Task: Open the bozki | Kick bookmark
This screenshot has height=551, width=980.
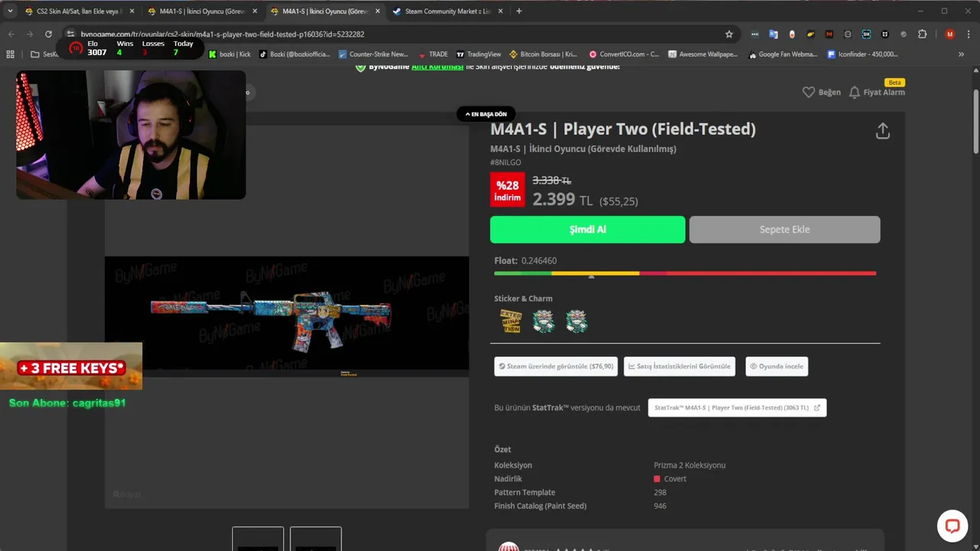Action: pos(230,54)
